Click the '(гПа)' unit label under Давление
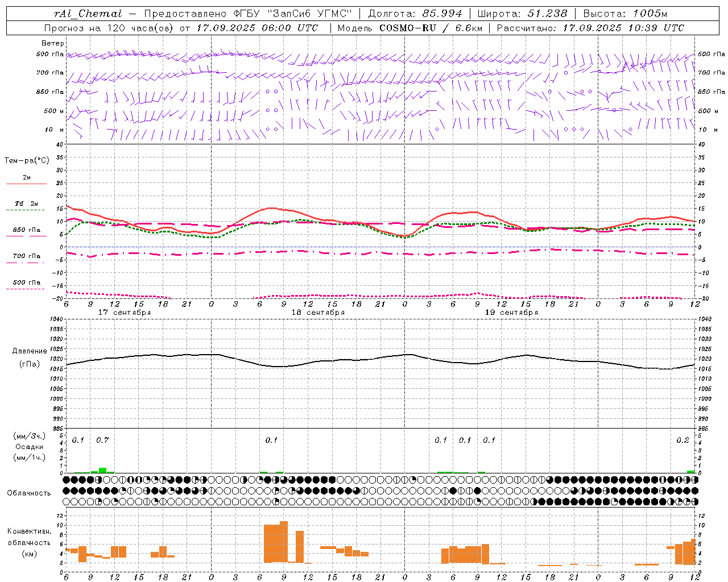728x582 pixels. click(30, 364)
